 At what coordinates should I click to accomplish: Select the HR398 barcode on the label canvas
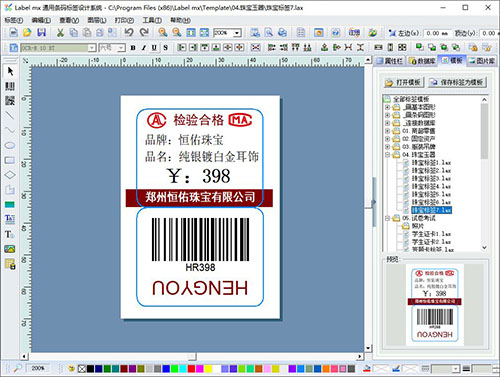point(200,244)
